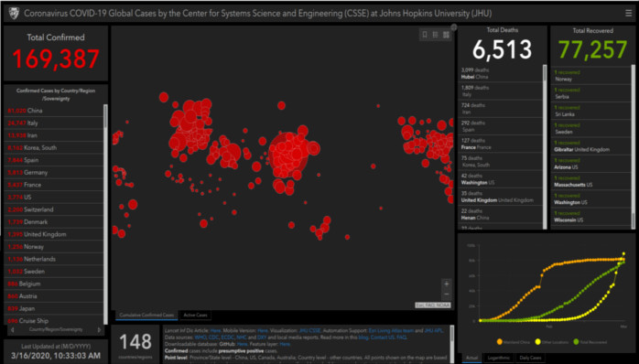Select Iran in confirmed cases list
639x364 pixels.
tap(54, 135)
